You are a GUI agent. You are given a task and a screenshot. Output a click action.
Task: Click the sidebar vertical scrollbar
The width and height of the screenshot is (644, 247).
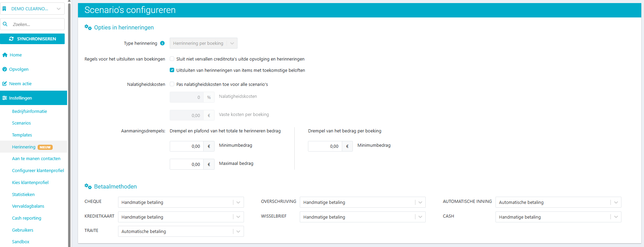coord(69,123)
